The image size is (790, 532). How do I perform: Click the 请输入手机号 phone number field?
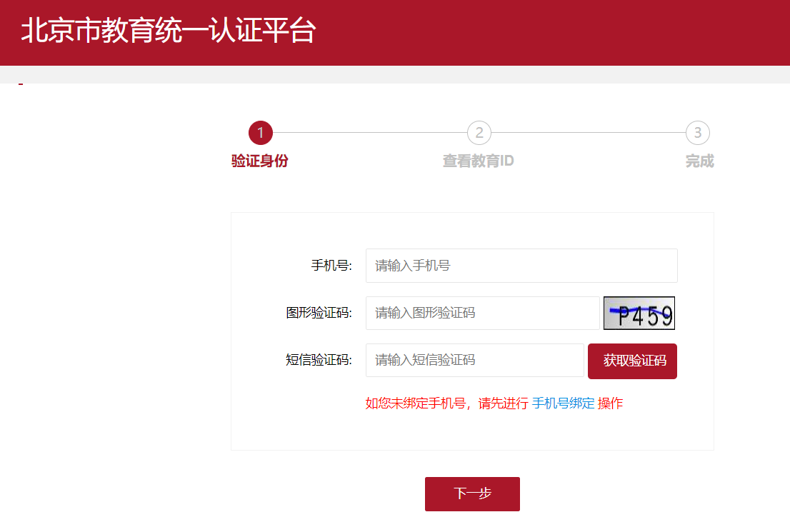click(521, 266)
